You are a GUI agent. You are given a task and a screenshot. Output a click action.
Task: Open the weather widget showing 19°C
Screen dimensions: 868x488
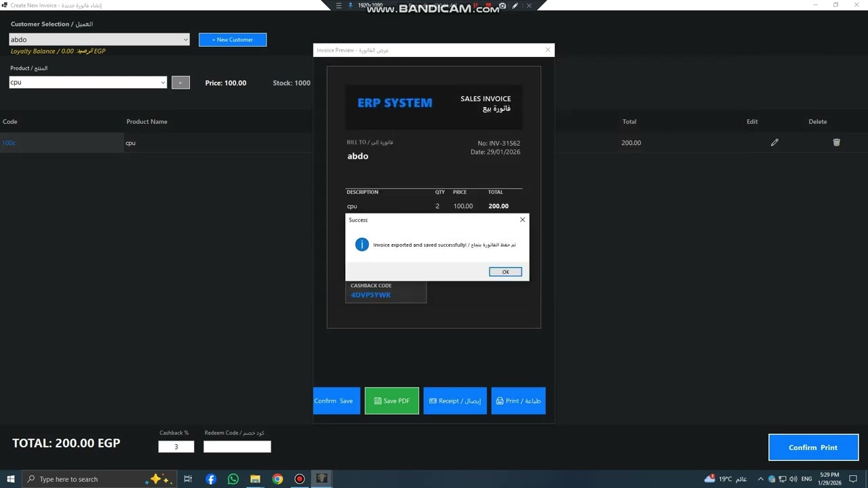tap(725, 479)
